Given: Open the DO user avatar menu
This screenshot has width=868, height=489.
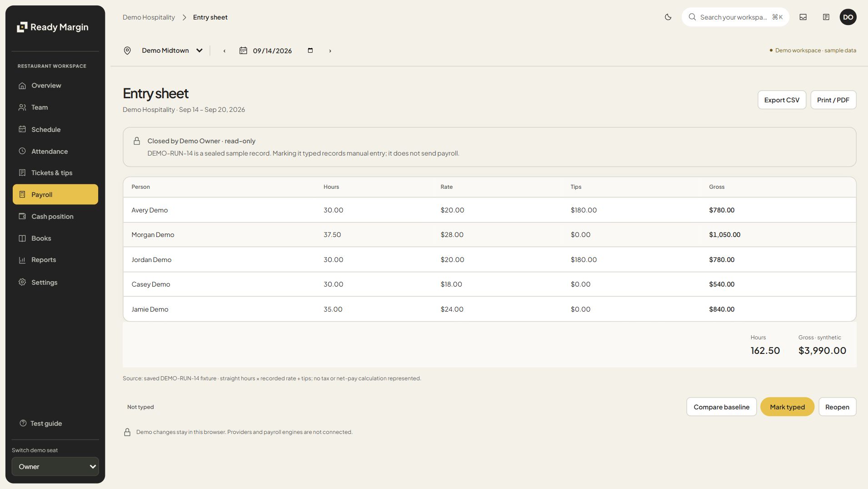Looking at the screenshot, I should 848,17.
